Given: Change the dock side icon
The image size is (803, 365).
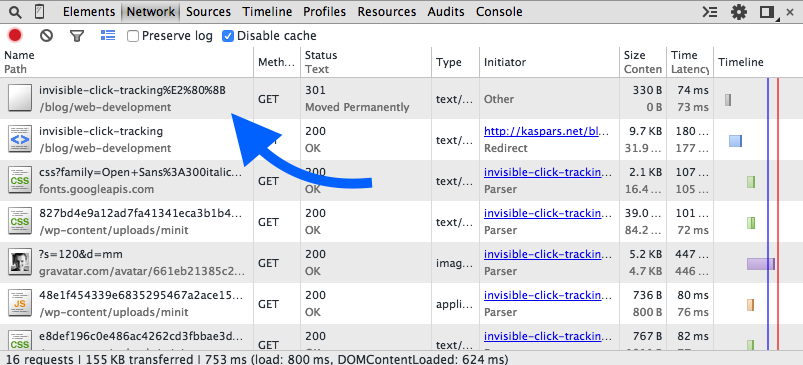Looking at the screenshot, I should pos(767,12).
